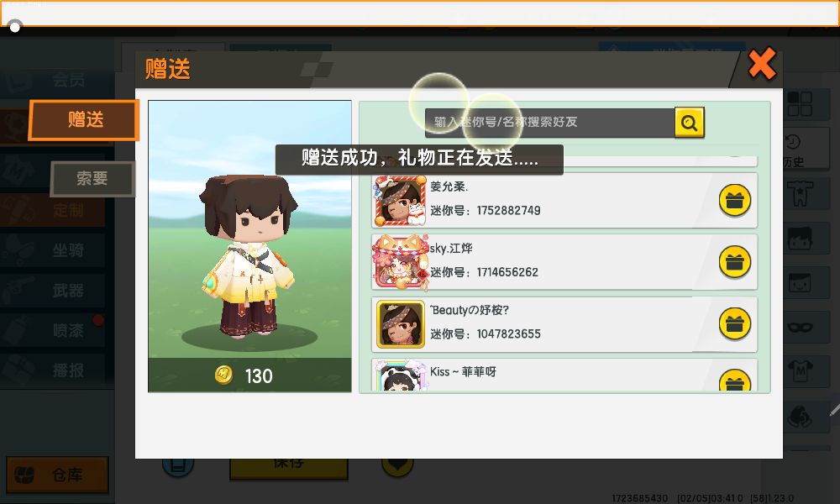Close the 赠送 dialog with orange X
Image resolution: width=840 pixels, height=504 pixels.
click(762, 64)
